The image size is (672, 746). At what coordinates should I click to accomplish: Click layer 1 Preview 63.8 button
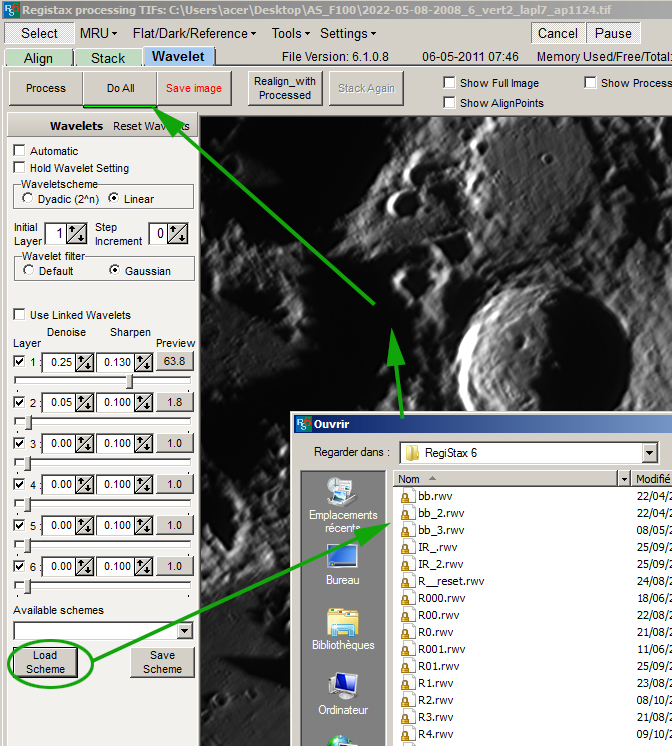pyautogui.click(x=175, y=361)
